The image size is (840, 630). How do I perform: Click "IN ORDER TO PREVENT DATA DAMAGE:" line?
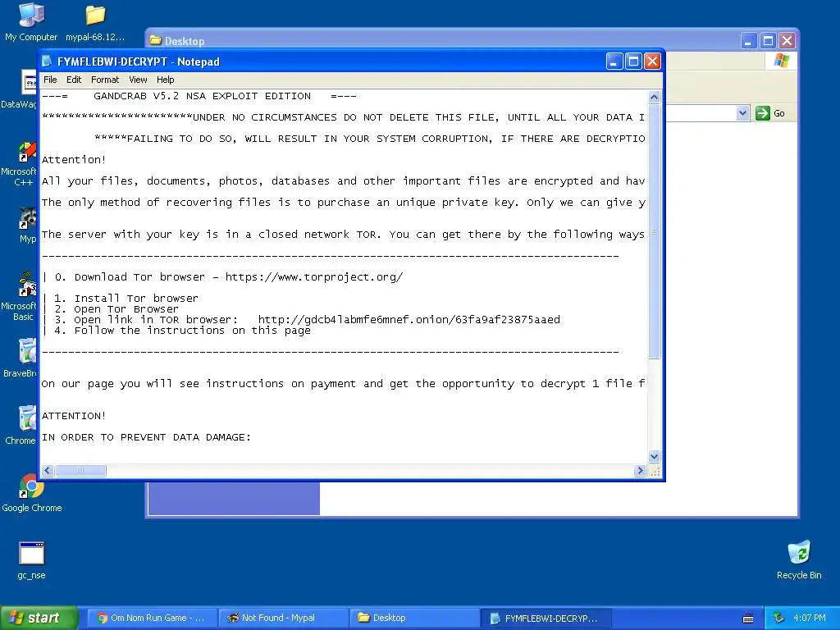(146, 437)
